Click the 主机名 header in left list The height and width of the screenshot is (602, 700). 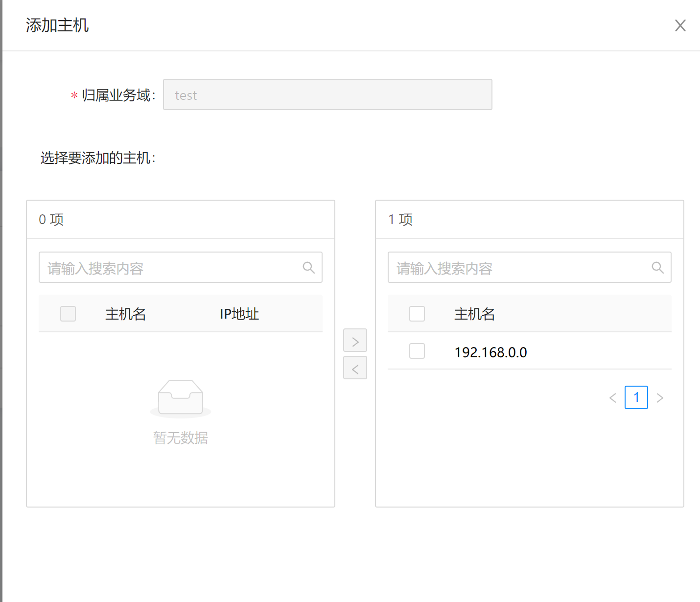(125, 314)
